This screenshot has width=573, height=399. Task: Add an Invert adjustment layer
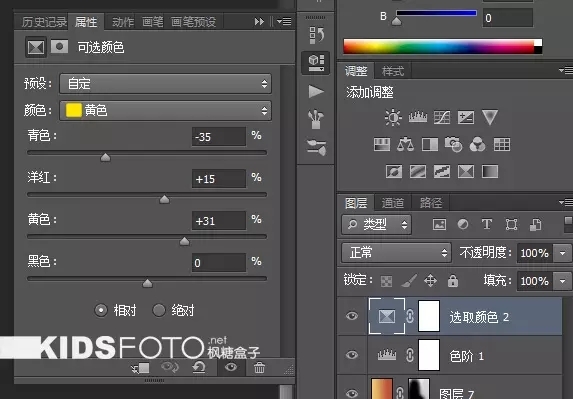pos(394,171)
